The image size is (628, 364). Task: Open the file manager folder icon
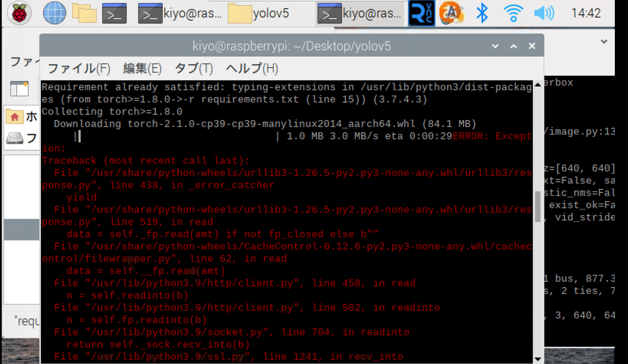tap(84, 13)
